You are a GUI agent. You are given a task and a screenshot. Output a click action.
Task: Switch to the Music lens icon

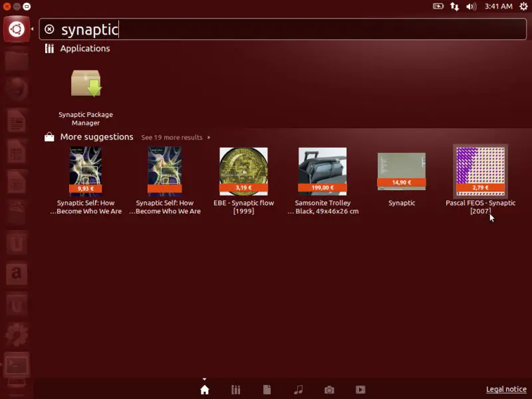298,390
